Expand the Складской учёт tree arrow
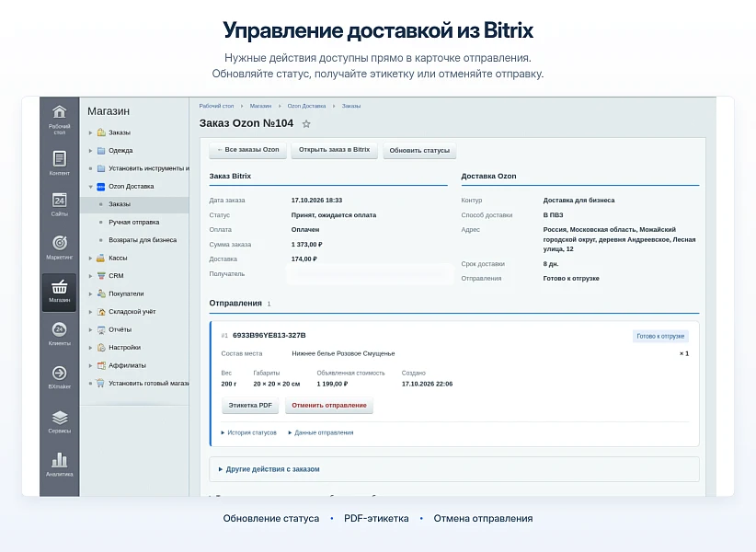756x552 pixels. tap(91, 312)
